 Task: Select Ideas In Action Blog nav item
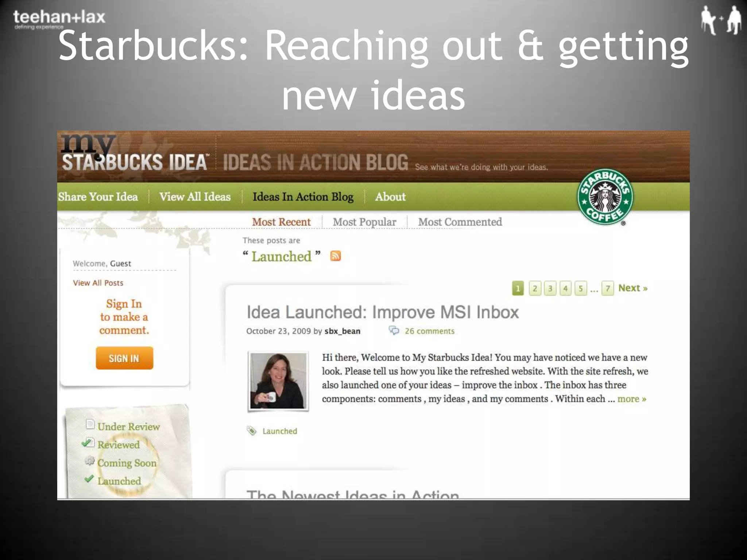tap(303, 197)
